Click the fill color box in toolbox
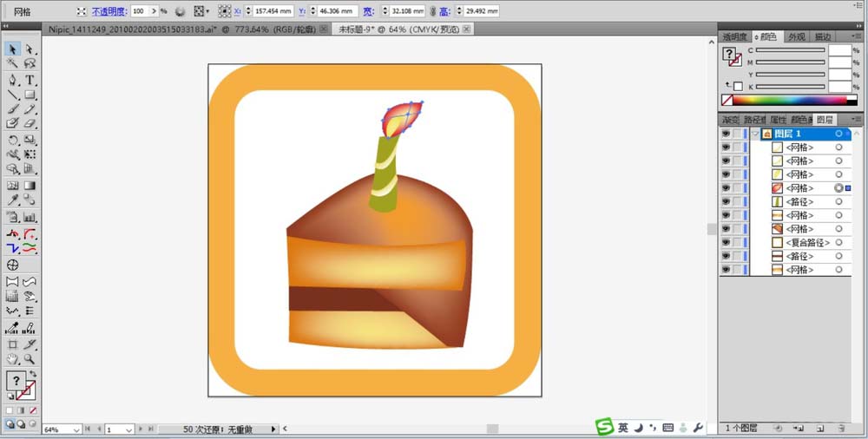The width and height of the screenshot is (868, 439). tap(15, 380)
